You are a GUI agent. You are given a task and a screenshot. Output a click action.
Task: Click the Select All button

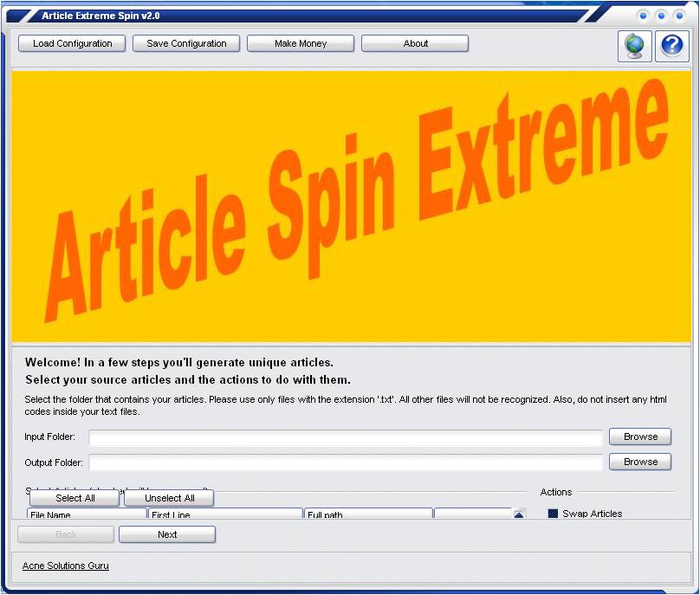[x=75, y=498]
